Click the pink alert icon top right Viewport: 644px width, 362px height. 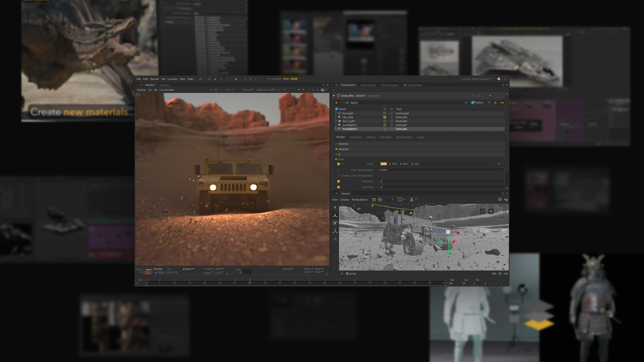(x=499, y=79)
